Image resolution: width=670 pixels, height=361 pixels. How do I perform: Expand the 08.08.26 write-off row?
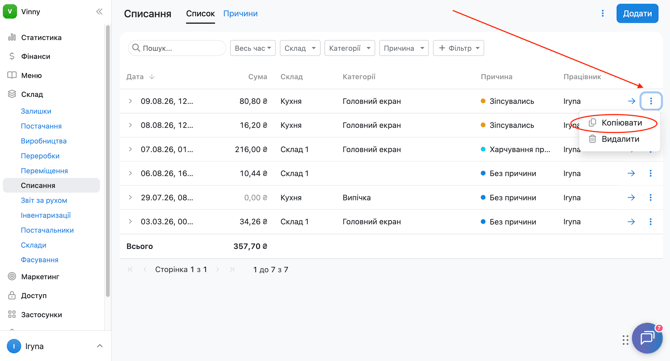pos(130,125)
